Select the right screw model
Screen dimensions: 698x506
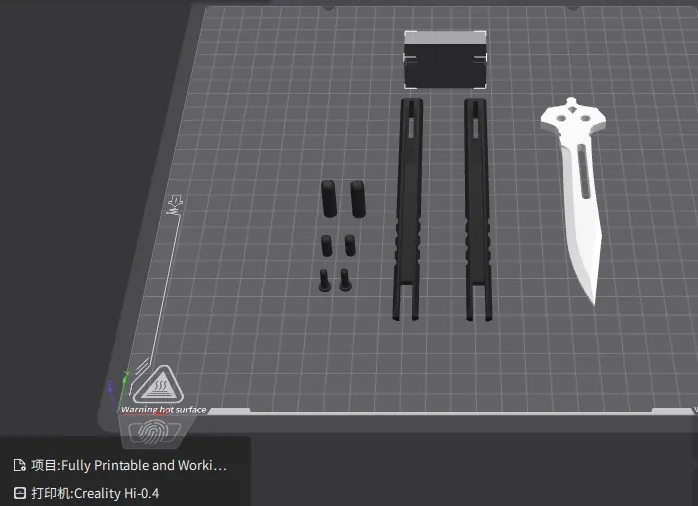(345, 280)
